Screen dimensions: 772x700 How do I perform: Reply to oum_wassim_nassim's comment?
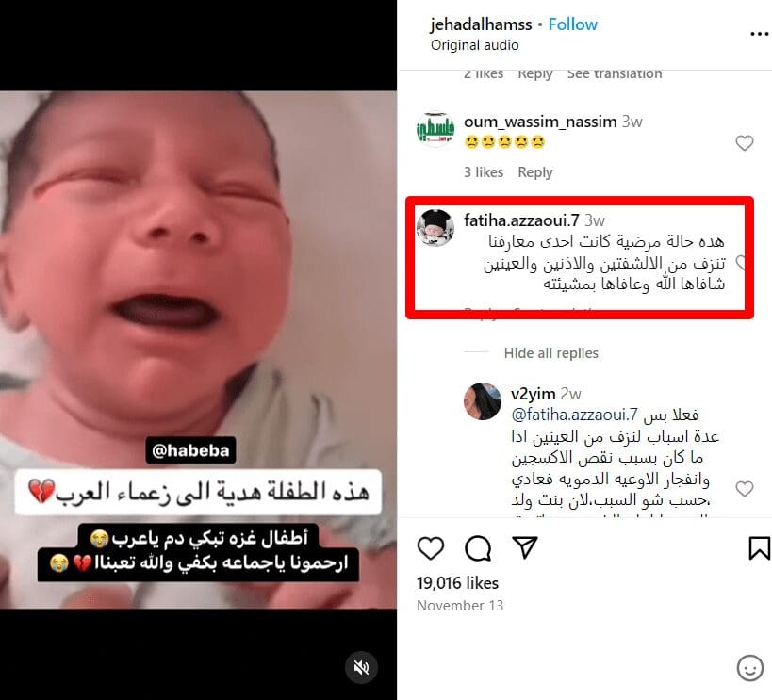[x=535, y=172]
